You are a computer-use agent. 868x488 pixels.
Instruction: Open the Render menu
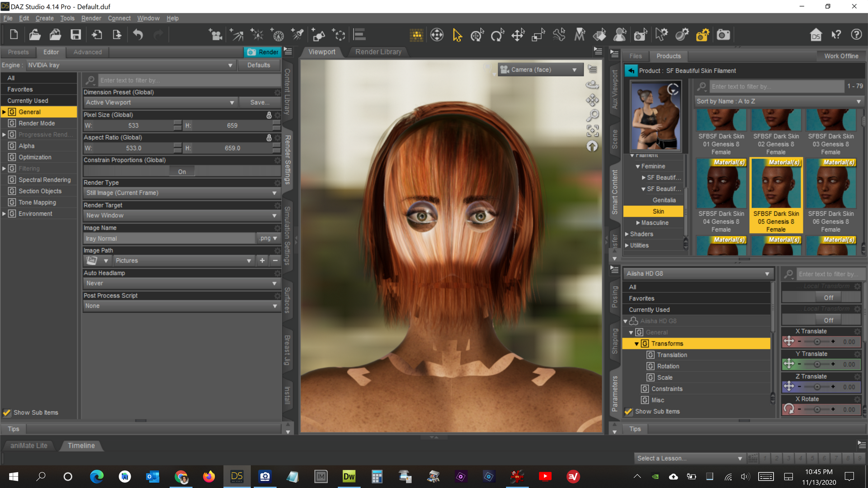pos(91,18)
